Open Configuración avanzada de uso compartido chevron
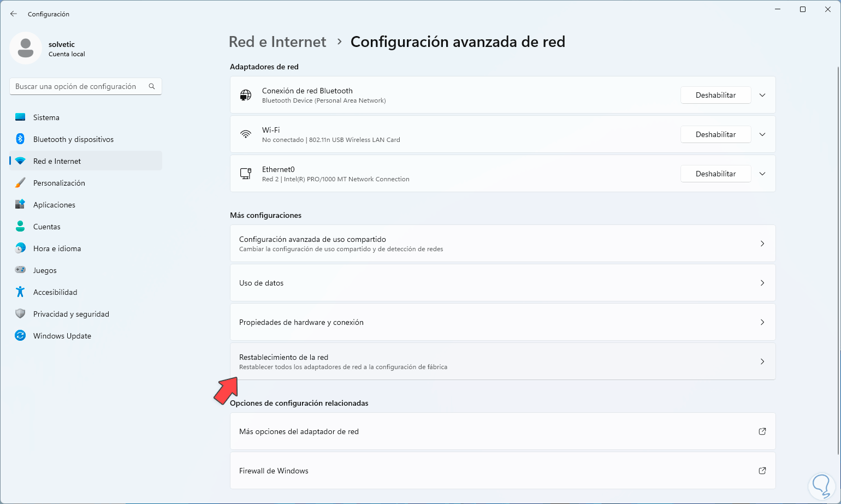 tap(762, 244)
